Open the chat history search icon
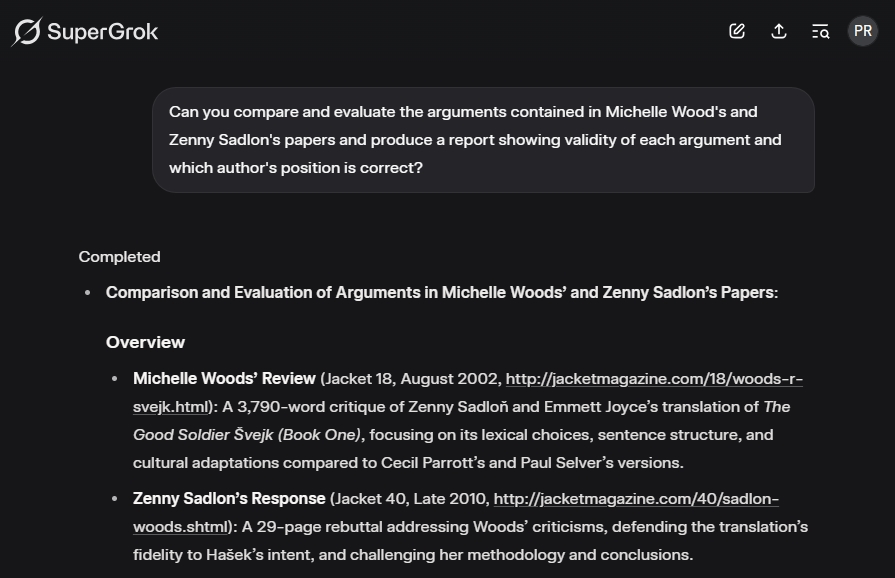Screen dimensions: 895x578 [821, 31]
